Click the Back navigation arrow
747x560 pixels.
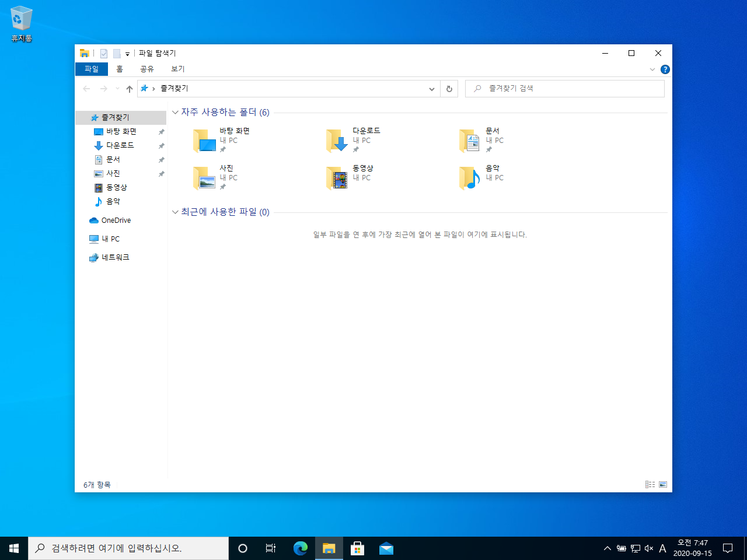[x=86, y=89]
